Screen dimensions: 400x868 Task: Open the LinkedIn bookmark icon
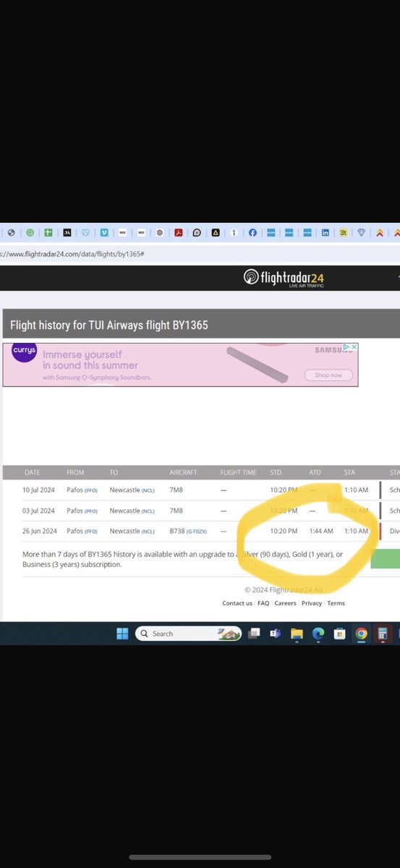pos(325,233)
